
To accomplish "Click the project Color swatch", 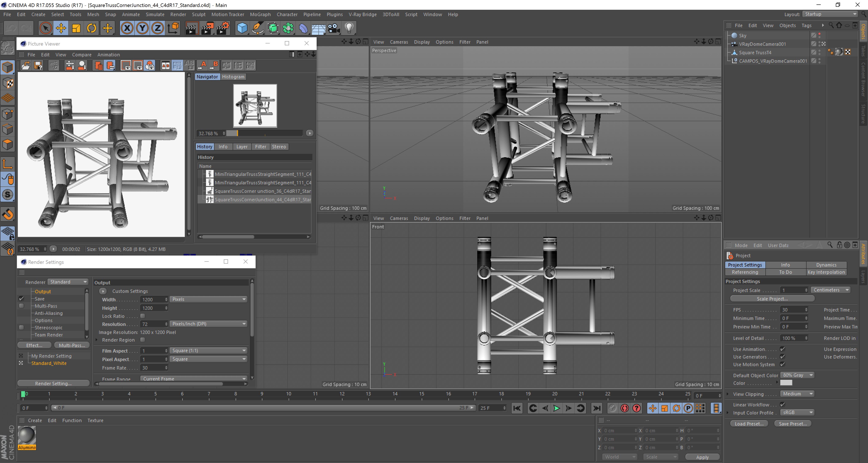I will pos(786,383).
